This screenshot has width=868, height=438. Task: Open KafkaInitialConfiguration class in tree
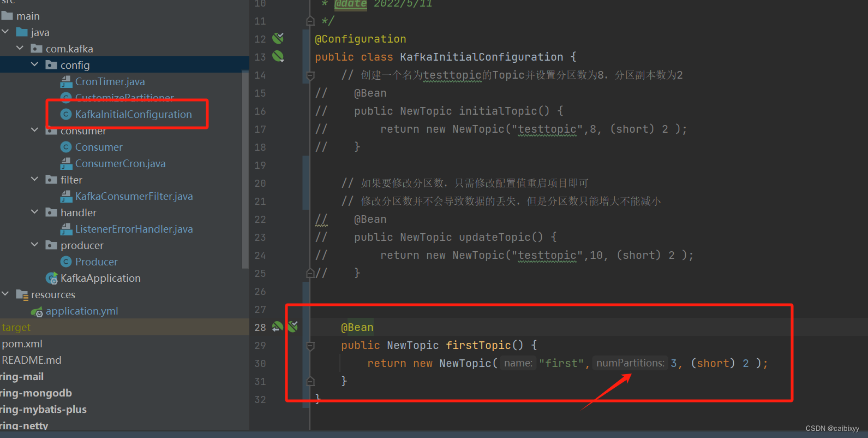click(x=133, y=114)
